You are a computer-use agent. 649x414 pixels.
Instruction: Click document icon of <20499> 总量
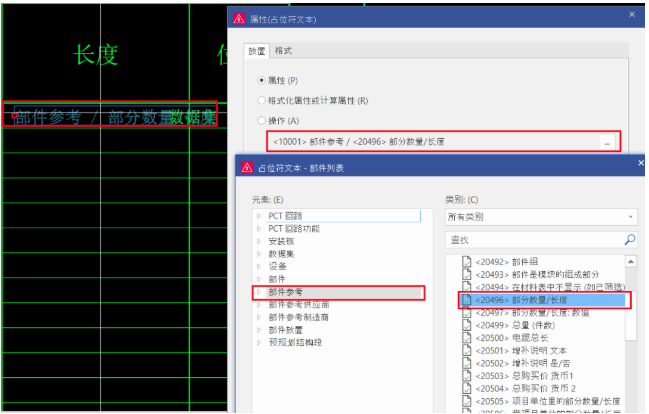point(466,325)
